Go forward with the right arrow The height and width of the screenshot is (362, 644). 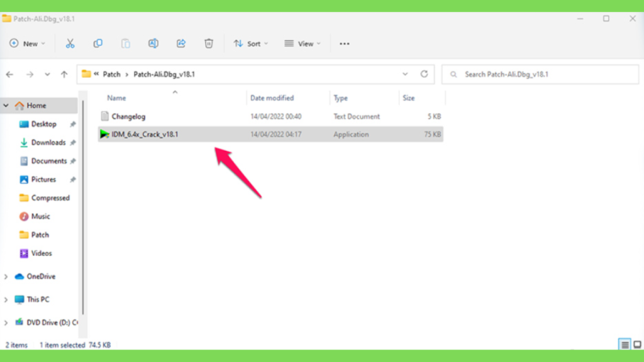coord(30,74)
